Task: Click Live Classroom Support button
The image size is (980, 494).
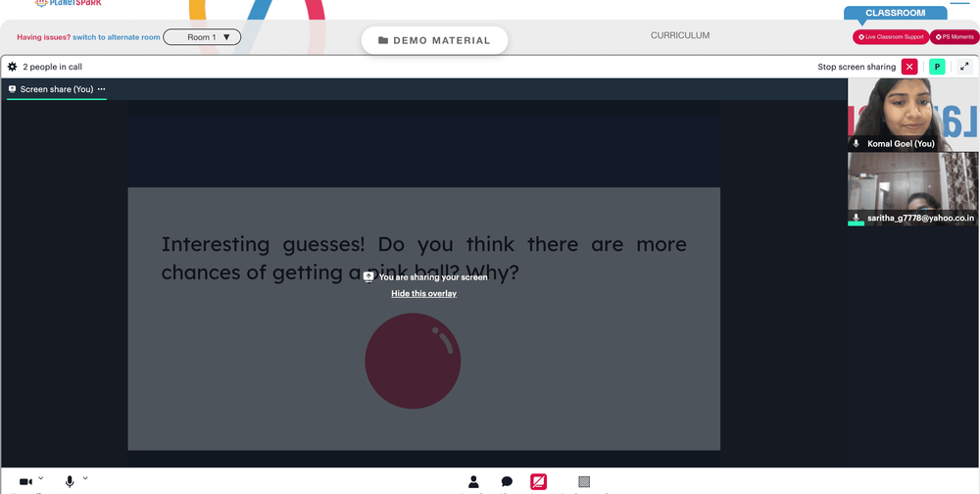Action: (891, 37)
